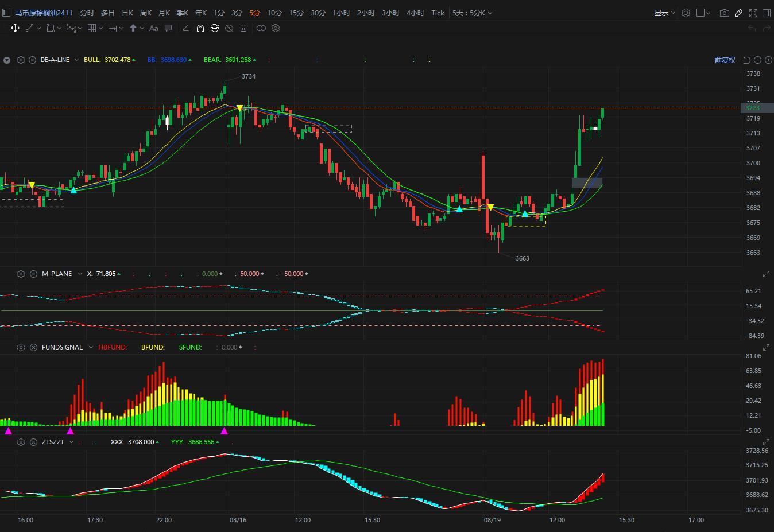This screenshot has width=774, height=532.
Task: Toggle the right sidebar panel icon
Action: coord(768,13)
